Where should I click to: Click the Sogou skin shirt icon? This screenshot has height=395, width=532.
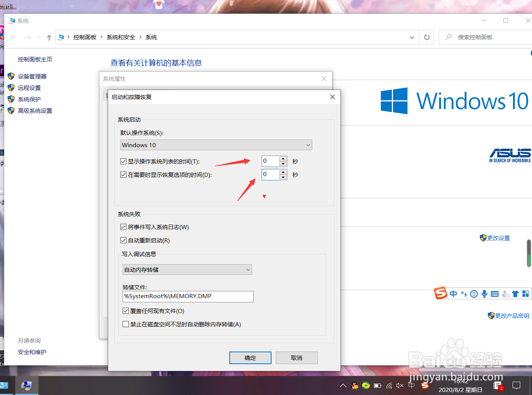pos(515,294)
